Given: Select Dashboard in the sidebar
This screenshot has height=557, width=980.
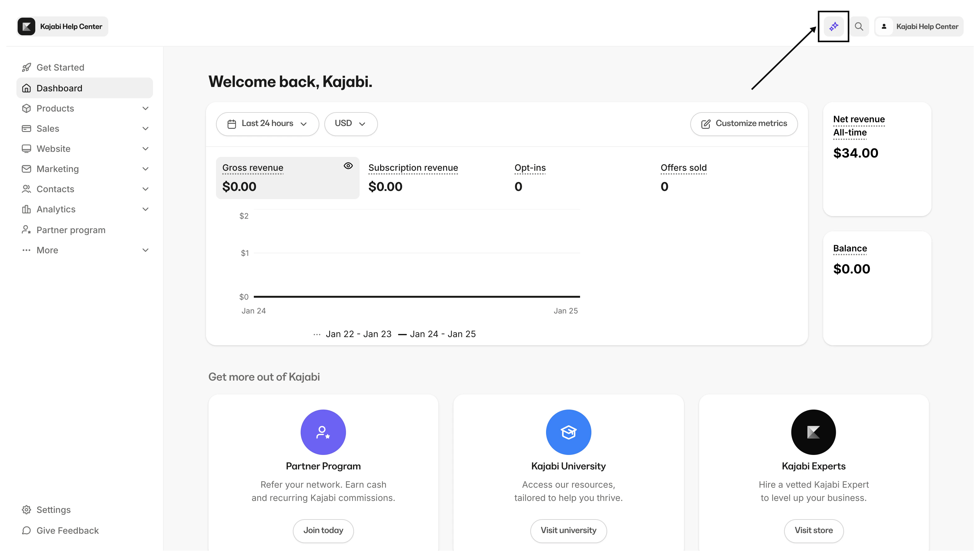Looking at the screenshot, I should pos(59,88).
